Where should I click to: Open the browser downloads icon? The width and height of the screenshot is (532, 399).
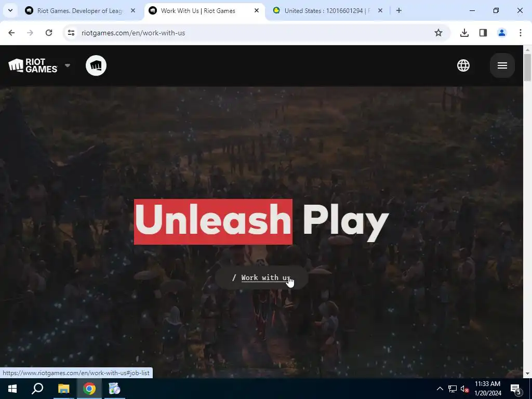pyautogui.click(x=464, y=33)
